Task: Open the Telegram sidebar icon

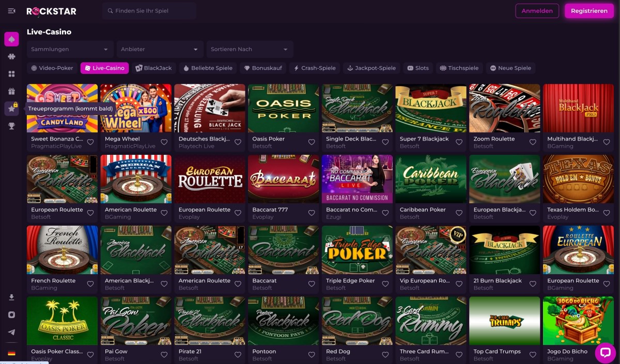Action: point(11,332)
